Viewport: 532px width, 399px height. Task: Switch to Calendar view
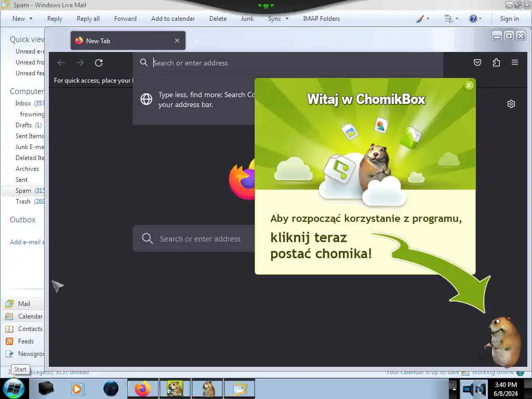[30, 316]
